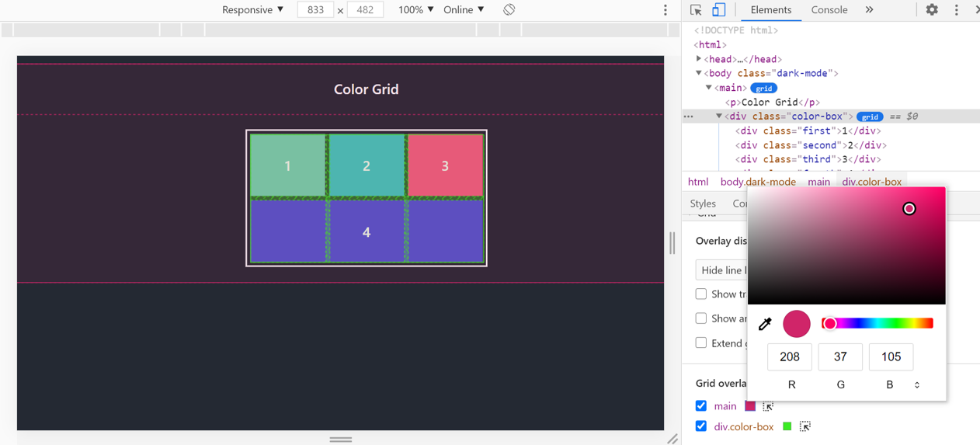The height and width of the screenshot is (445, 980).
Task: Click the grid badge beside main
Action: [x=764, y=89]
